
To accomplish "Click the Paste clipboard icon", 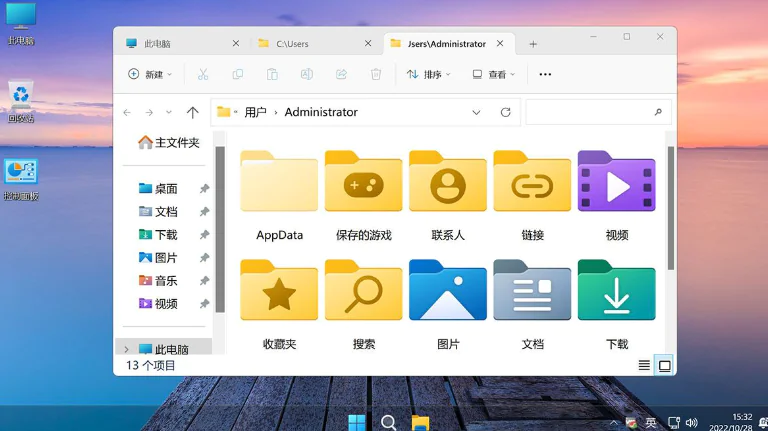I will click(x=272, y=74).
